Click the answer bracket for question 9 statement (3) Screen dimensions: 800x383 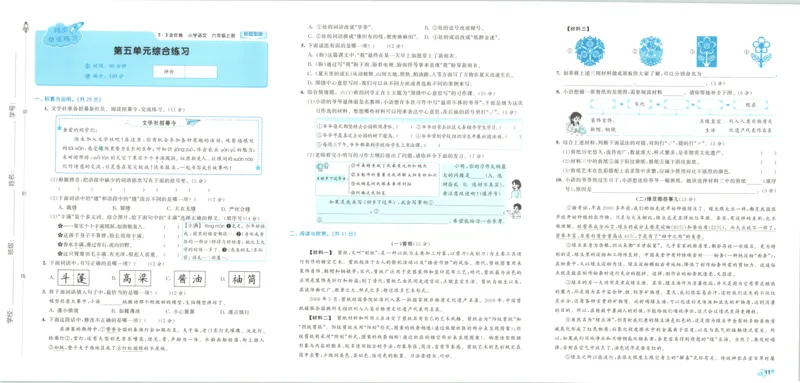(768, 171)
